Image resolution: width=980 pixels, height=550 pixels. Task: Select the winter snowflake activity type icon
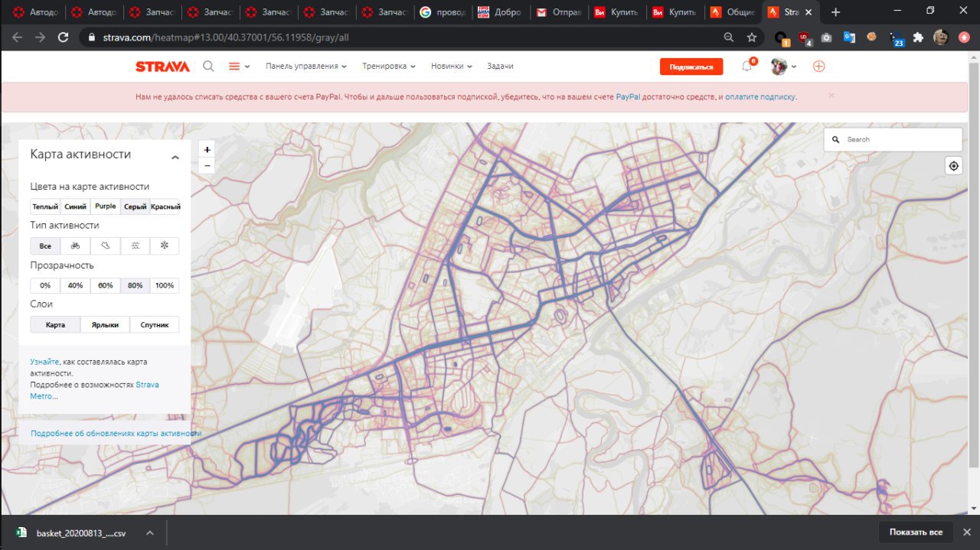pos(164,246)
